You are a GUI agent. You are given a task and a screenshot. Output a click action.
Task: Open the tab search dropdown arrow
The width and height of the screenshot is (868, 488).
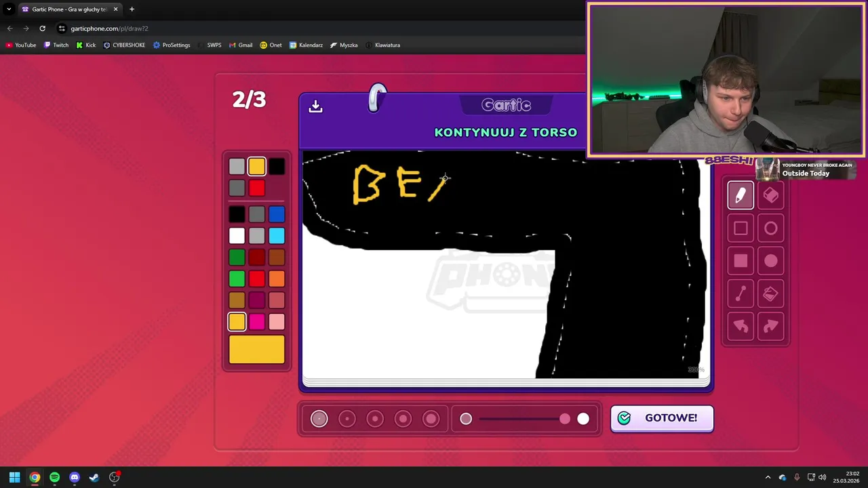click(9, 9)
